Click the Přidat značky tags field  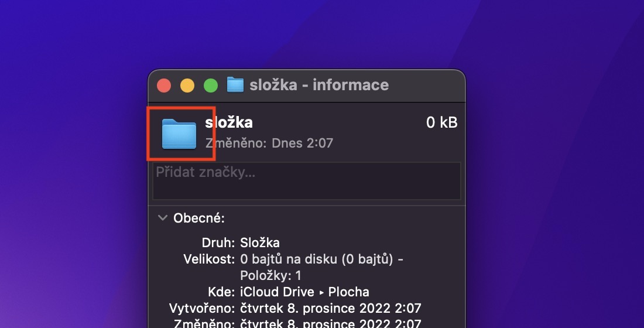[307, 181]
